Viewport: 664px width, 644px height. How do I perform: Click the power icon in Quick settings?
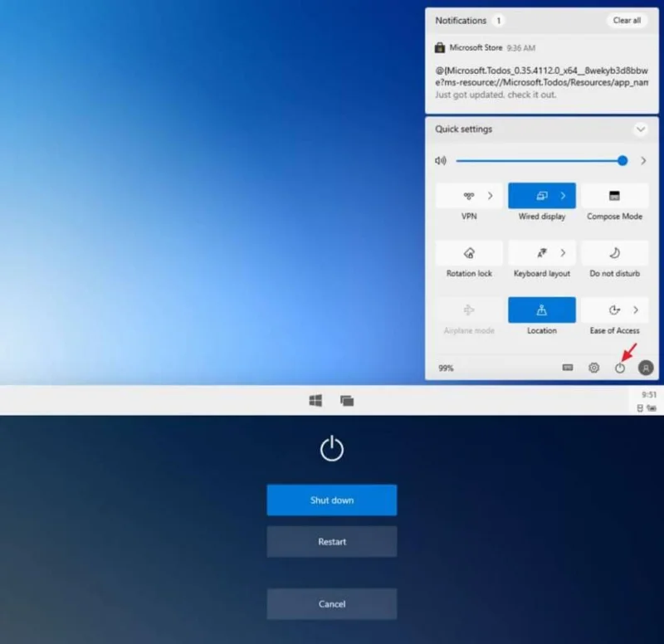619,368
